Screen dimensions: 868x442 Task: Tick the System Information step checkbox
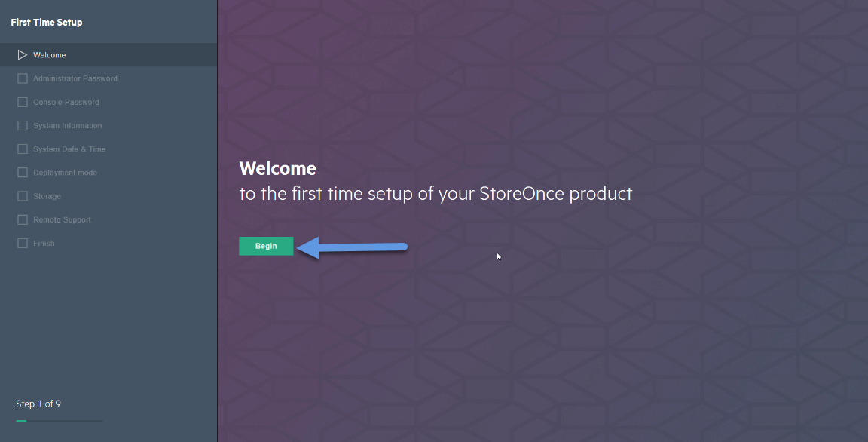pyautogui.click(x=23, y=126)
